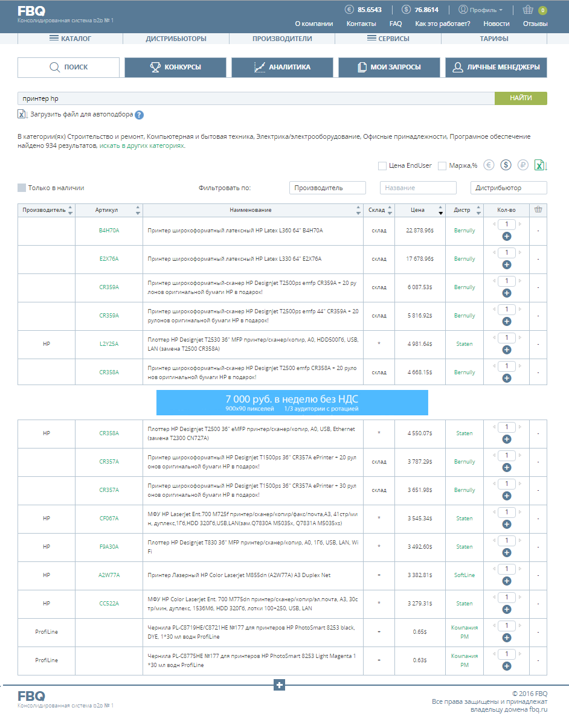Switch prices to ruble currency icon

[523, 165]
